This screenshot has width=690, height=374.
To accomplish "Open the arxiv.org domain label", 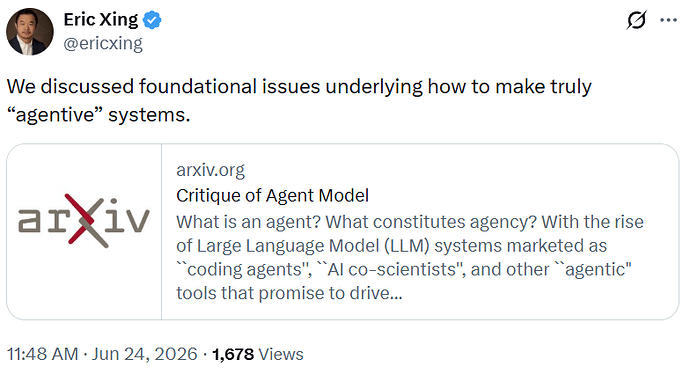I will coord(210,170).
